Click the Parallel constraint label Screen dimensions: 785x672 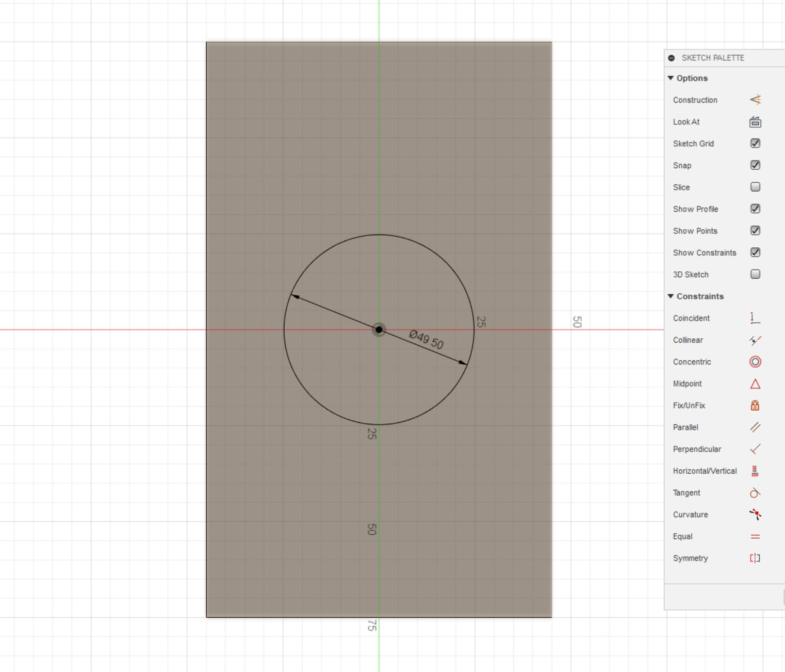(x=685, y=427)
